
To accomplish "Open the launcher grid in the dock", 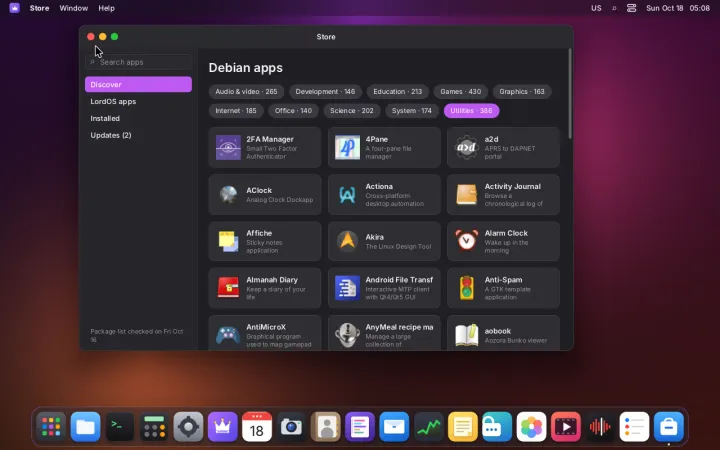I will tap(51, 427).
